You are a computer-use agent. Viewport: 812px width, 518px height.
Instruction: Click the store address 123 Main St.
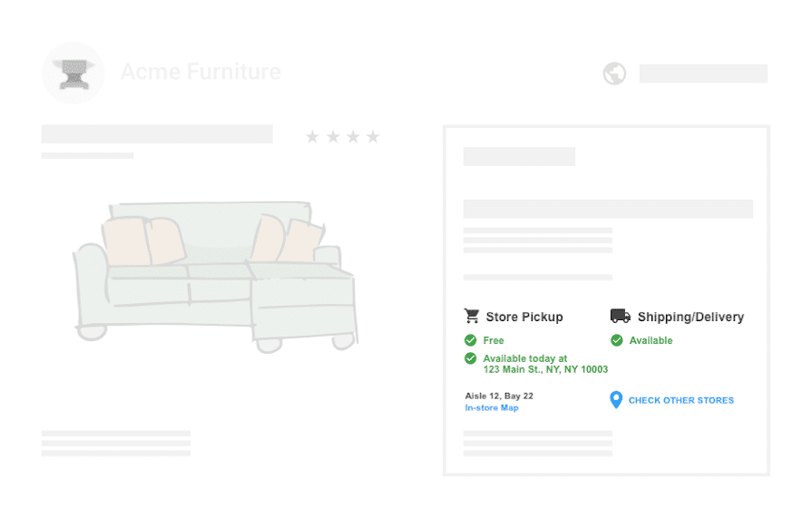(x=545, y=369)
